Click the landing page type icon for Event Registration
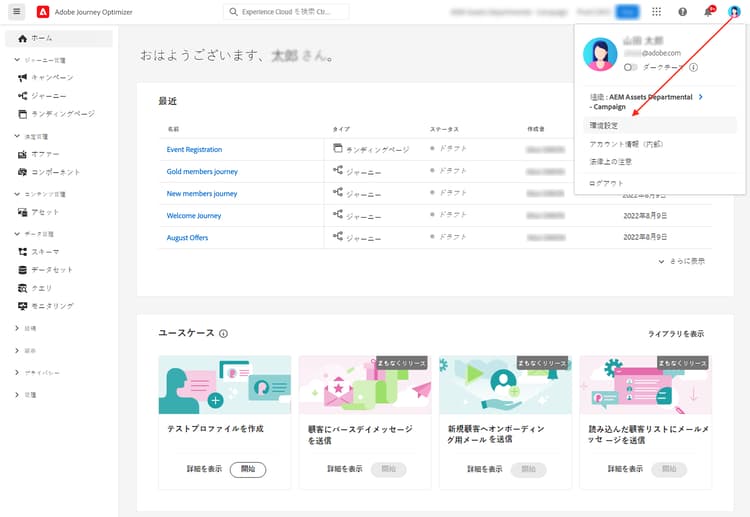Image resolution: width=750 pixels, height=517 pixels. (x=338, y=148)
